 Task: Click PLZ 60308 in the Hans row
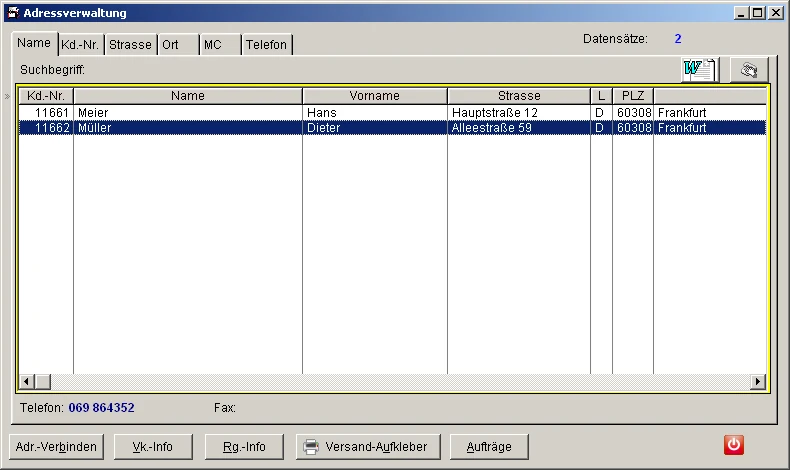(634, 112)
